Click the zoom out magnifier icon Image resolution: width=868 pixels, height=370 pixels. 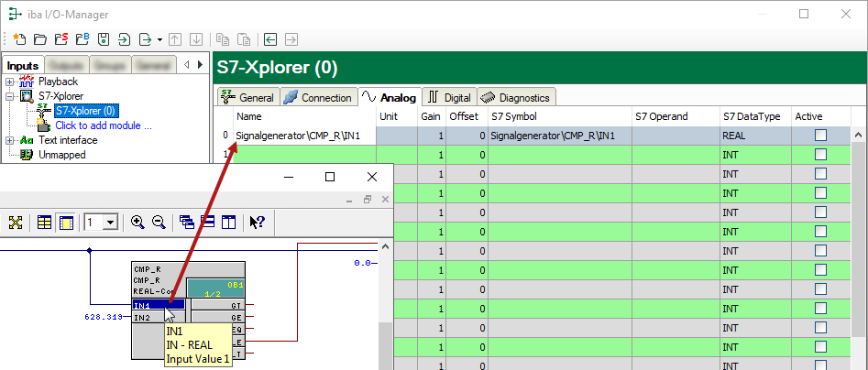158,222
